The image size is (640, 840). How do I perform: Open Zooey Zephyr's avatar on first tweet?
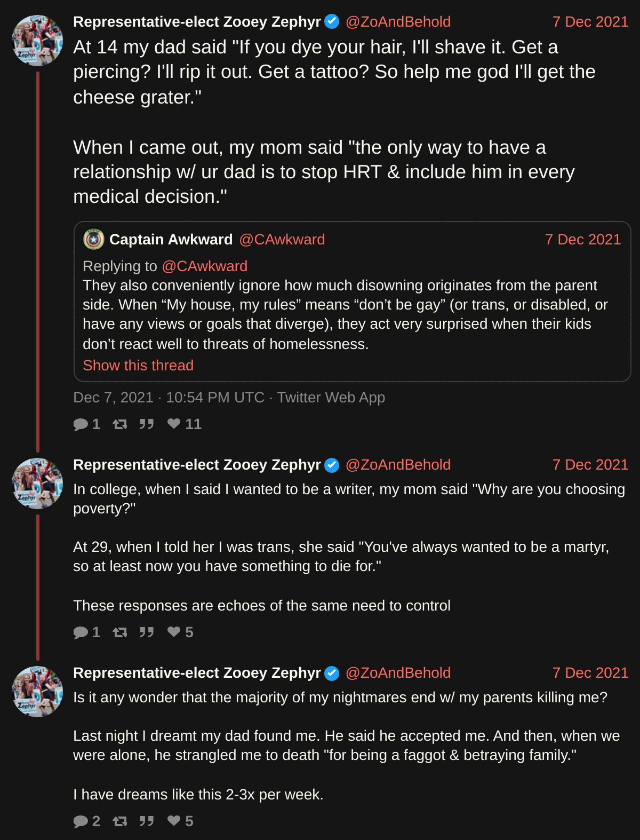click(x=37, y=41)
